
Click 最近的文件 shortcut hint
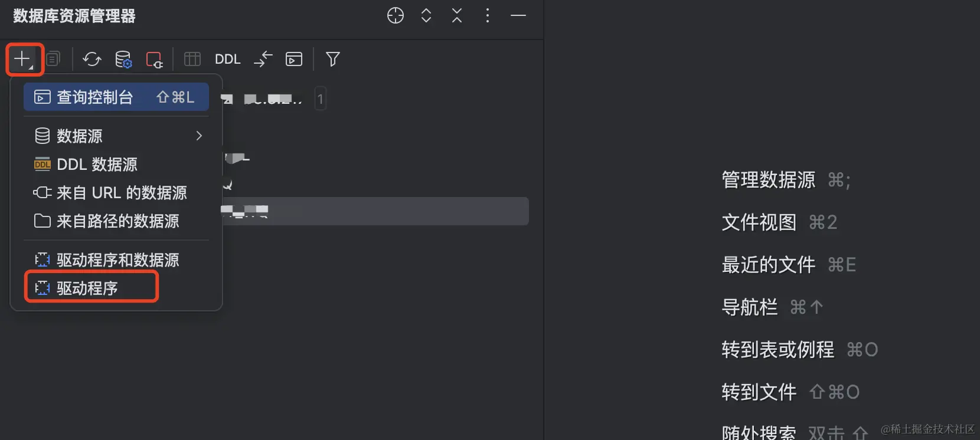tap(789, 264)
